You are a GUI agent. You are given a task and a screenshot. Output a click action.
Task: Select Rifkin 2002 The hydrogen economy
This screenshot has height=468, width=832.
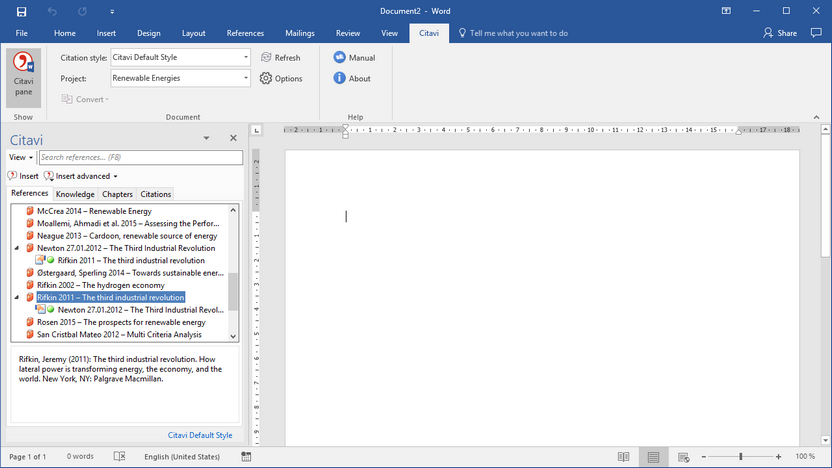101,285
